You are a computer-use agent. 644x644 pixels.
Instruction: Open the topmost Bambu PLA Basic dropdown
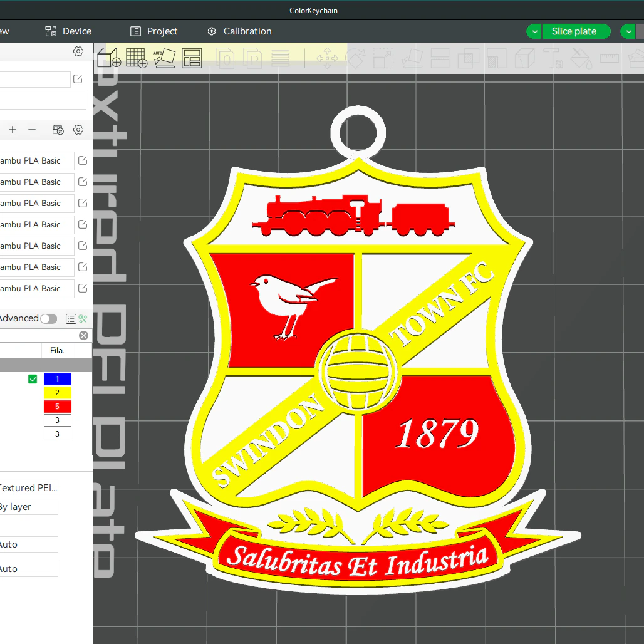(x=37, y=160)
